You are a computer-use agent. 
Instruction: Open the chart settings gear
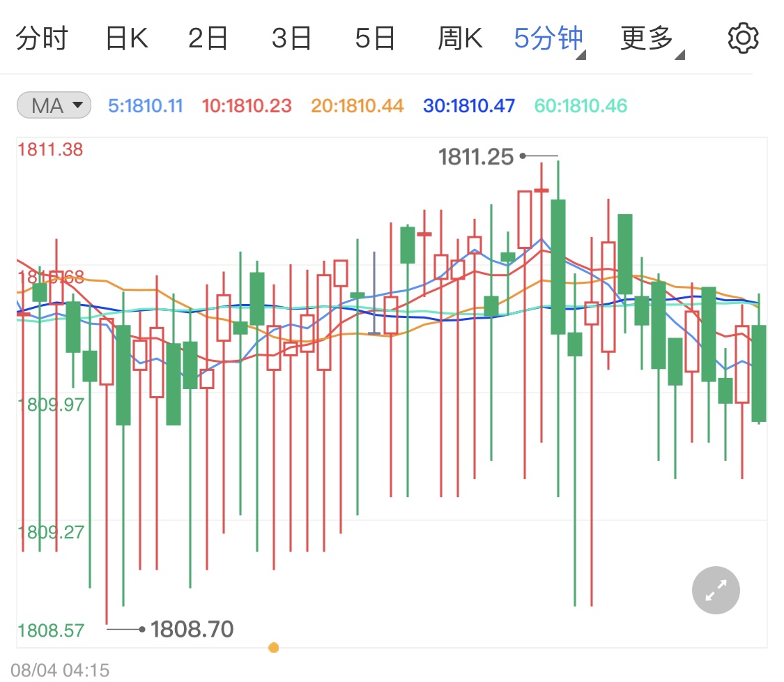(743, 38)
